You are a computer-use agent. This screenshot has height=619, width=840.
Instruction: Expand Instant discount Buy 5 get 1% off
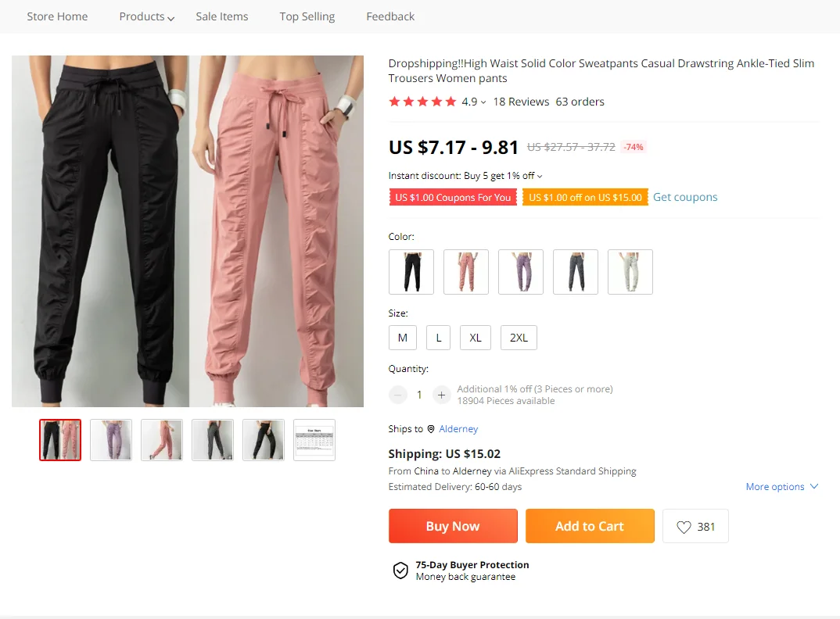click(x=465, y=176)
